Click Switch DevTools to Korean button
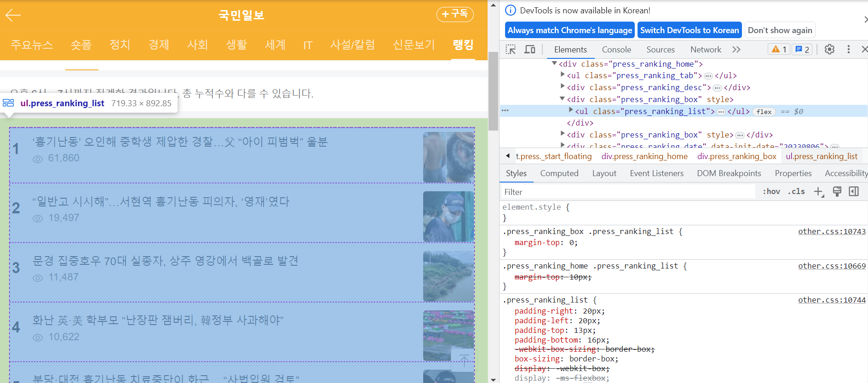The height and width of the screenshot is (383, 868). coord(690,30)
